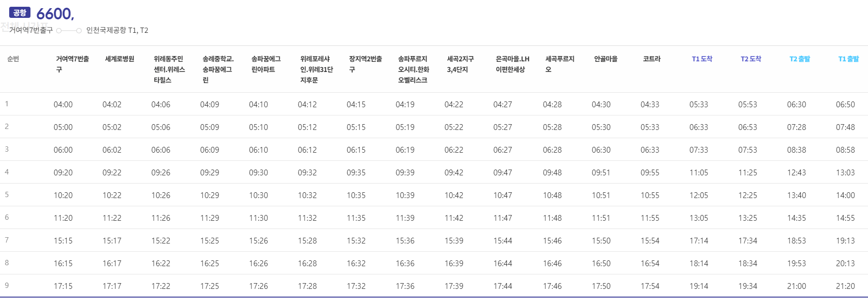Viewport: 868px width, 300px height.
Task: Click the 05:27 은곡마을 time in row 2
Action: [x=503, y=127]
